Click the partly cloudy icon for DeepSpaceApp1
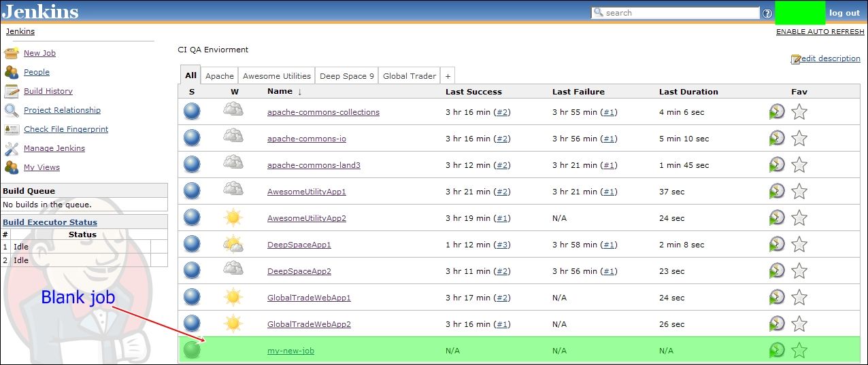868x365 pixels. click(x=233, y=244)
